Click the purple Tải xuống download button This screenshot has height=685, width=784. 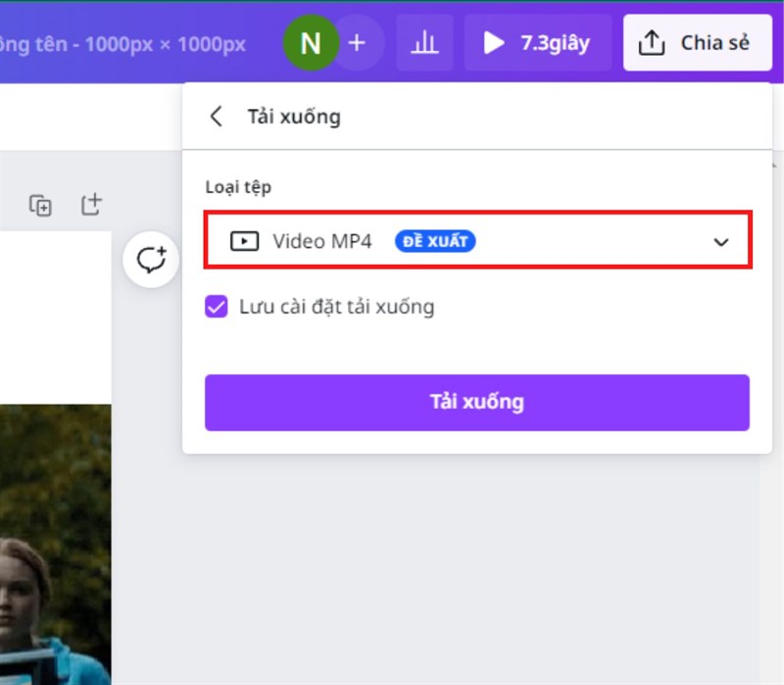pos(476,402)
